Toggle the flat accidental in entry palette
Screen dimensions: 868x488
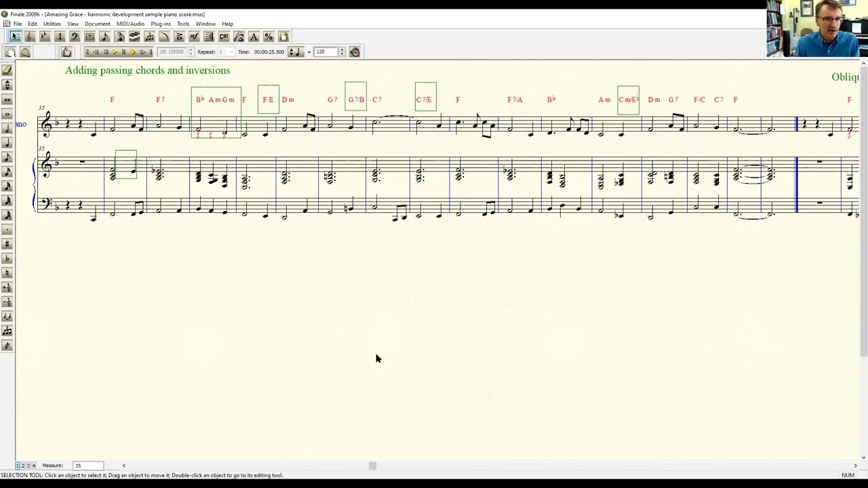tap(7, 258)
